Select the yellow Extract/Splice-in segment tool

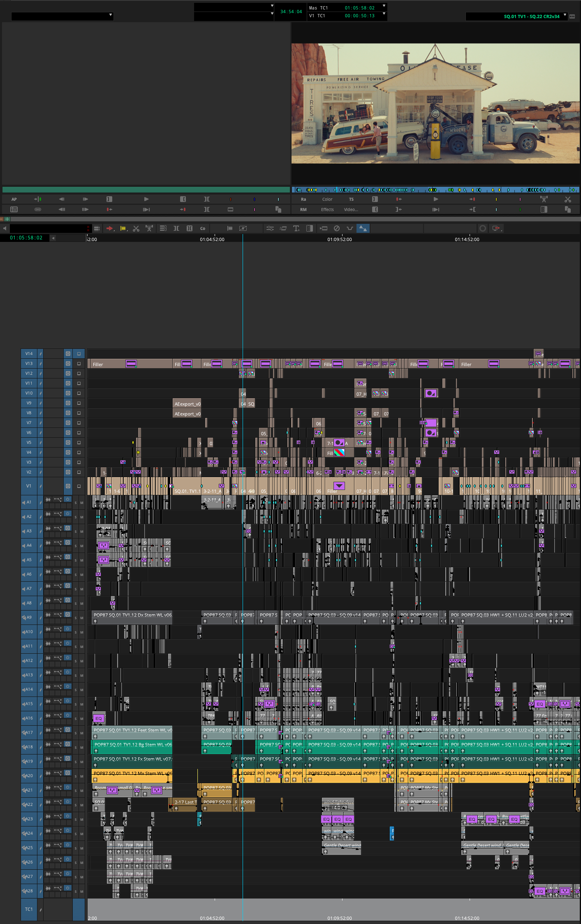123,228
